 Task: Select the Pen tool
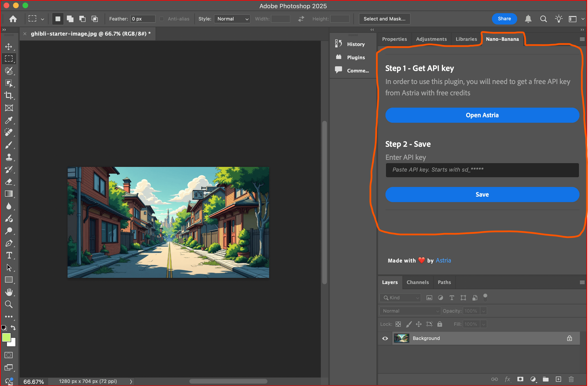9,243
